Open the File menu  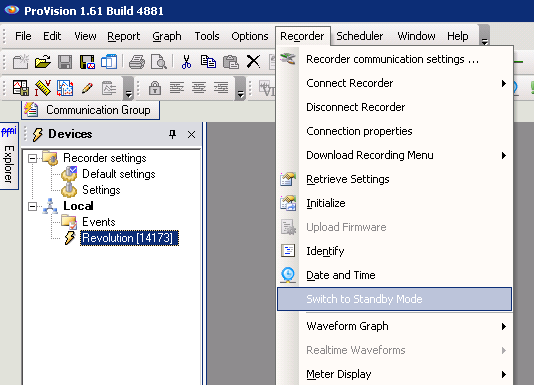pyautogui.click(x=23, y=36)
